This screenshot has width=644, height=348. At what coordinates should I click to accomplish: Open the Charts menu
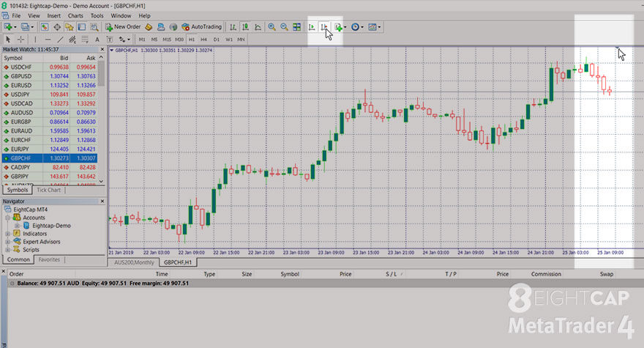pos(75,15)
